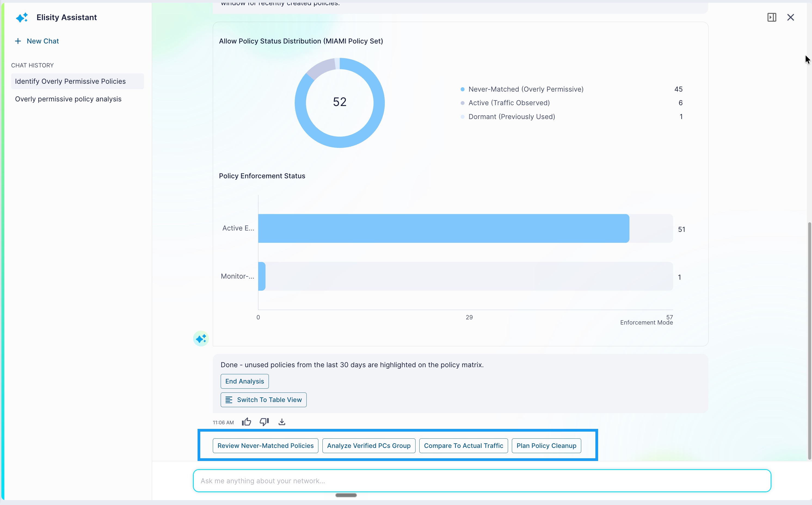
Task: Click Review Never-Matched Policies suggestion
Action: click(x=265, y=445)
